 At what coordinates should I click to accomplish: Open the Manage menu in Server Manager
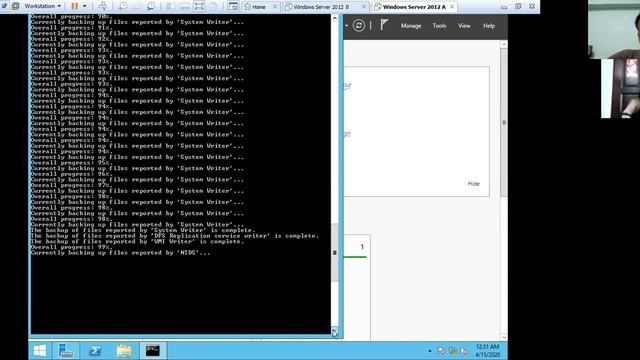coord(411,26)
